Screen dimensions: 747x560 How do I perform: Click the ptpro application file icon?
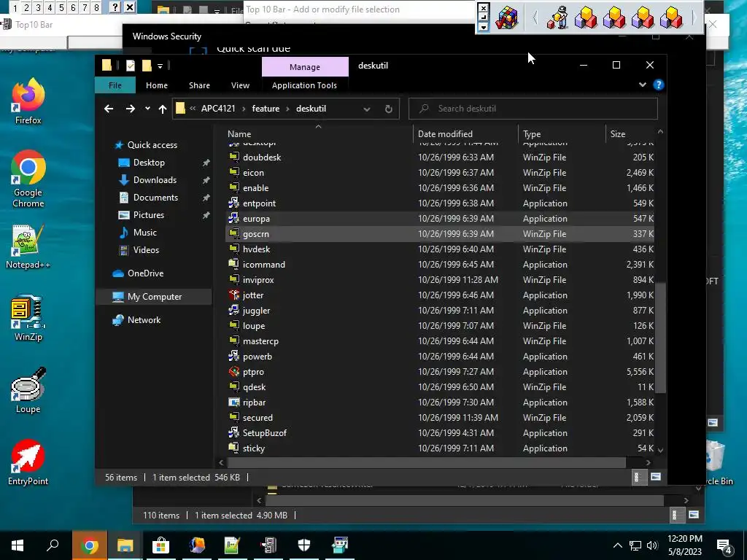pyautogui.click(x=234, y=372)
